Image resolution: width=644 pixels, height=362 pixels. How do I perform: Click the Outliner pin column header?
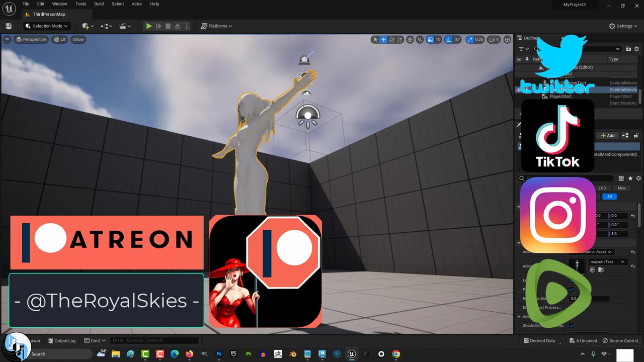[x=527, y=59]
